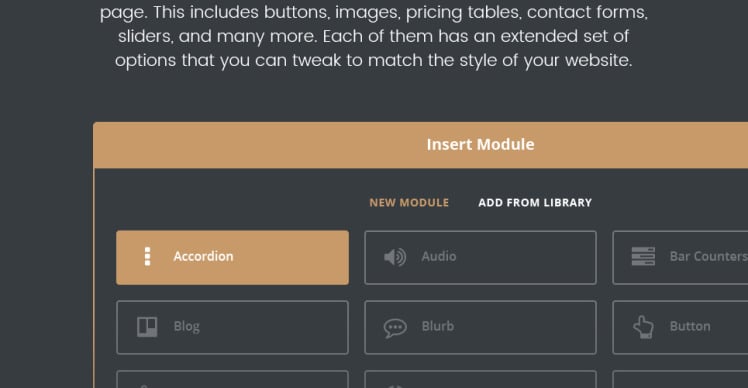Select the Button module text

[x=690, y=326]
